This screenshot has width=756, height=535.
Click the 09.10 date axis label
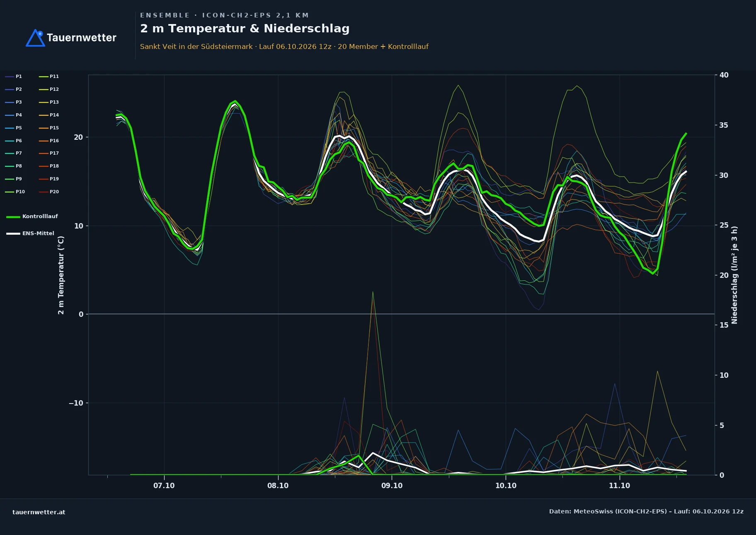tap(392, 486)
